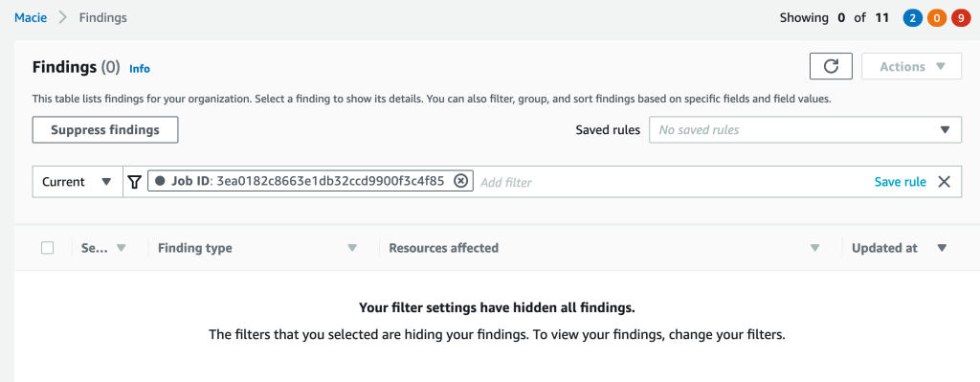
Task: Tick the select-all findings checkbox
Action: tap(48, 248)
